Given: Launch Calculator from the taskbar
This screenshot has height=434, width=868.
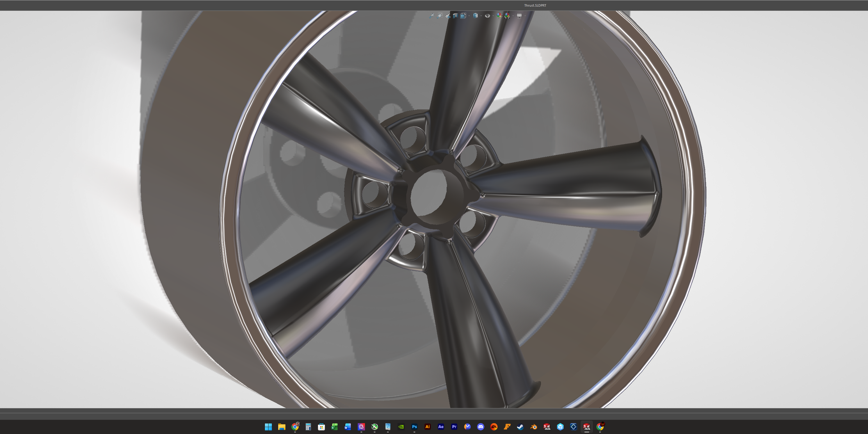Looking at the screenshot, I should point(308,427).
